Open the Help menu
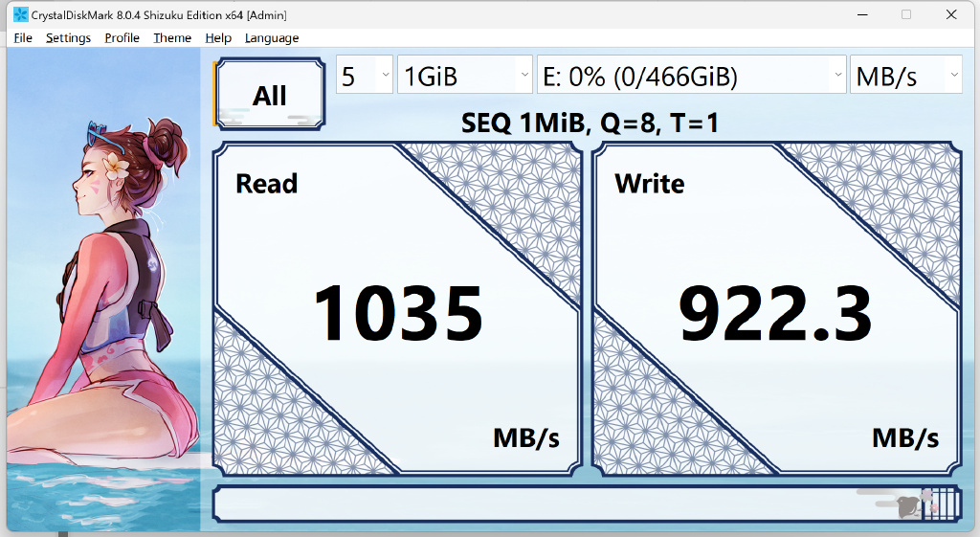Viewport: 980px width, 537px height. point(218,37)
